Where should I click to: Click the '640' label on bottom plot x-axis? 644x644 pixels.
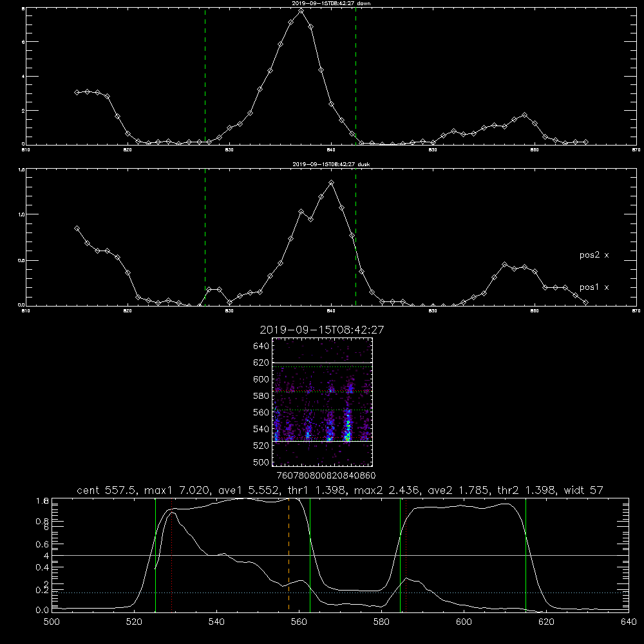click(x=629, y=622)
